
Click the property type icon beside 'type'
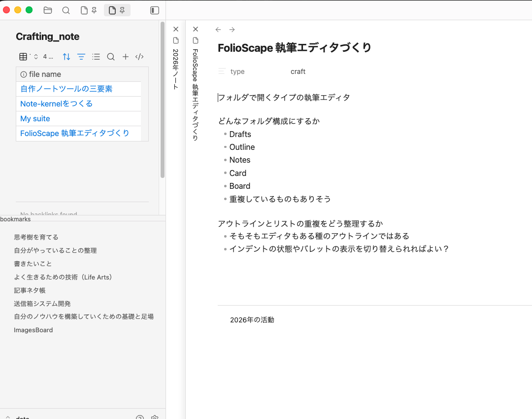tap(222, 71)
